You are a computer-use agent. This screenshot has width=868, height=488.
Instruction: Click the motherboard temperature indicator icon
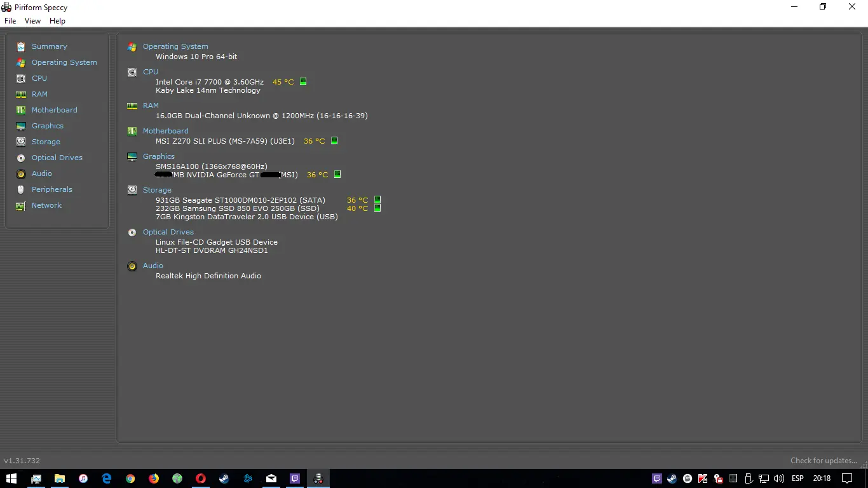pyautogui.click(x=334, y=140)
